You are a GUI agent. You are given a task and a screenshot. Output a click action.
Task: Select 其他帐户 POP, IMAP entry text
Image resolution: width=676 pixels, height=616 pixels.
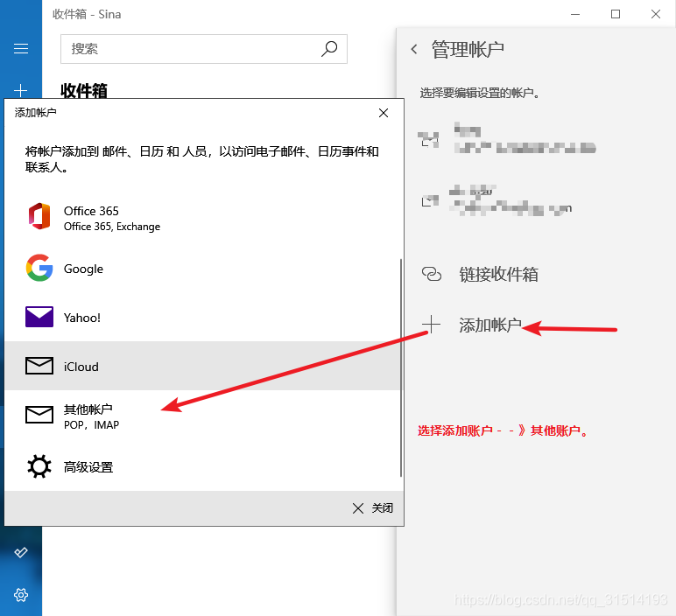coord(91,416)
